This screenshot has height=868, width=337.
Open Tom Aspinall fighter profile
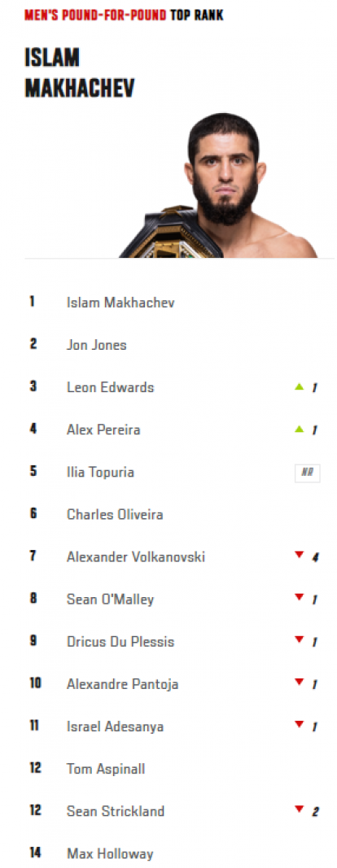pos(106,769)
